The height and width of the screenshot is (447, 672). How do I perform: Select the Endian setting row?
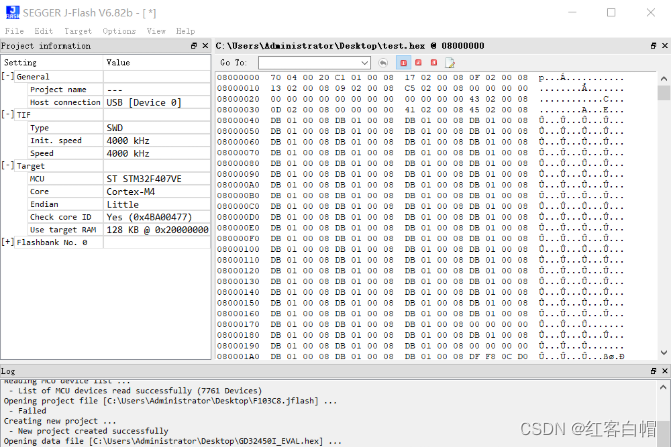point(119,204)
